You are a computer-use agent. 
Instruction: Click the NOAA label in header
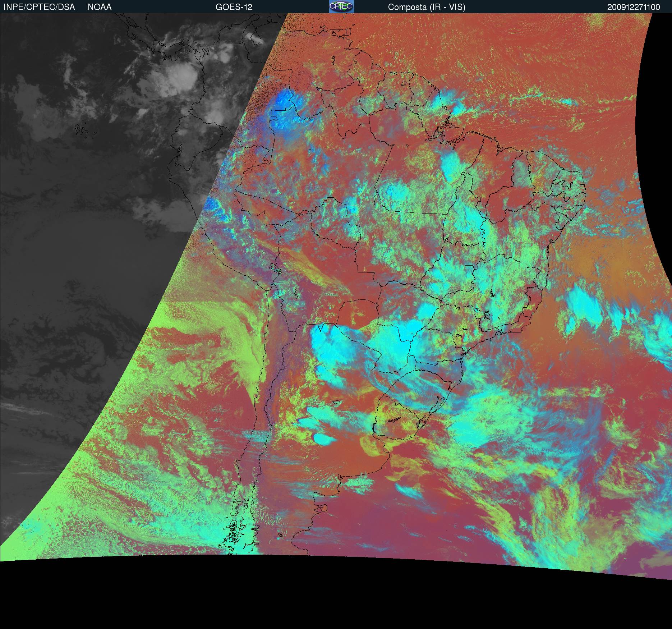tap(100, 7)
